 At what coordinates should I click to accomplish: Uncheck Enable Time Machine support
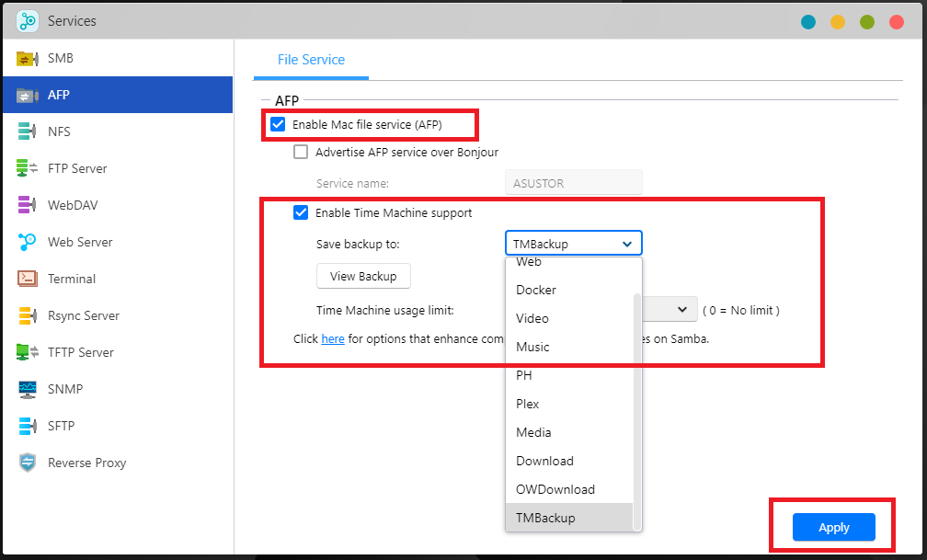(x=301, y=213)
